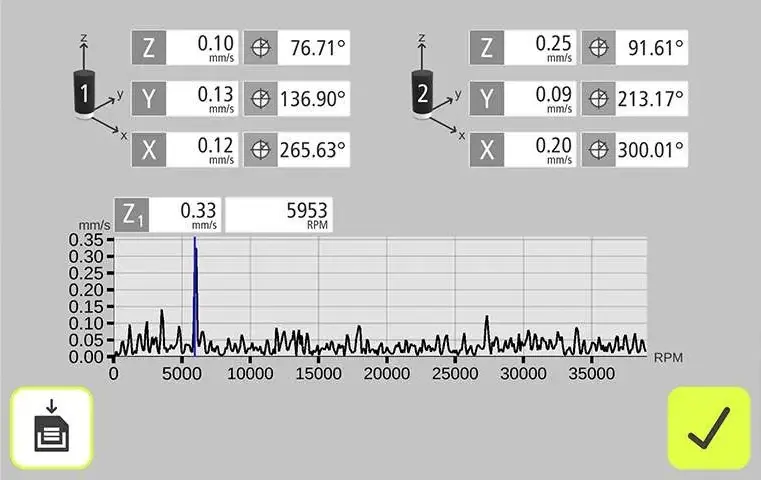This screenshot has width=761, height=480.
Task: Click the 10000 RPM axis label
Action: coord(250,374)
